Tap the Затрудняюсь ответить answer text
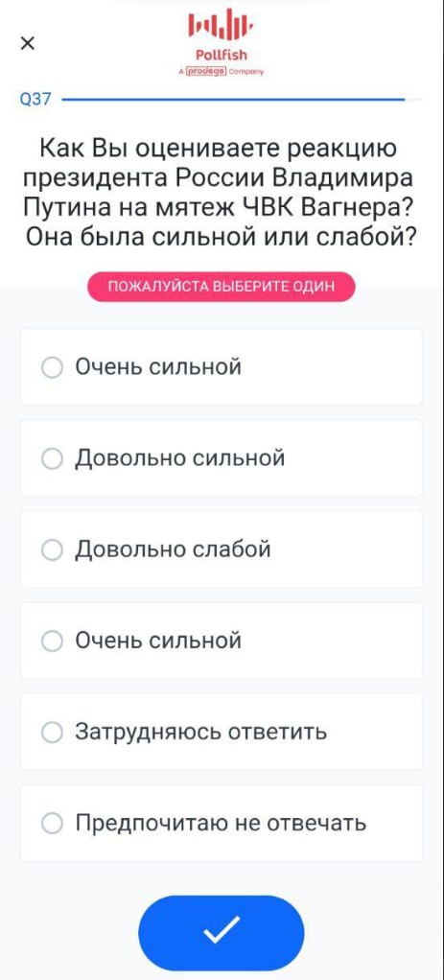This screenshot has height=980, width=444. pos(200,732)
